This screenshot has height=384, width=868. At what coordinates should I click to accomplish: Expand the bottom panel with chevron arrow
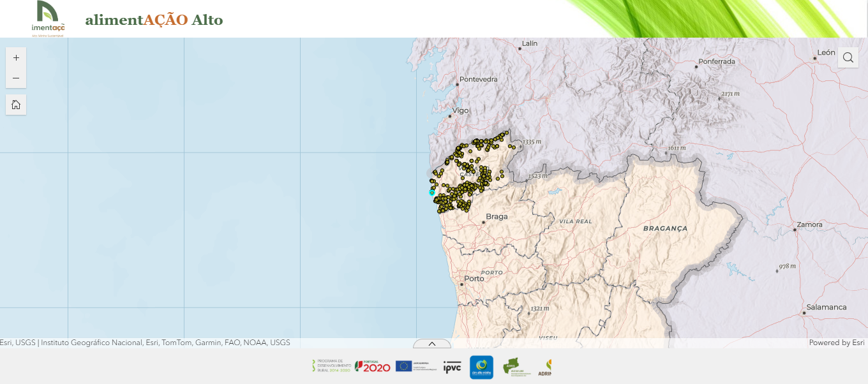point(432,344)
